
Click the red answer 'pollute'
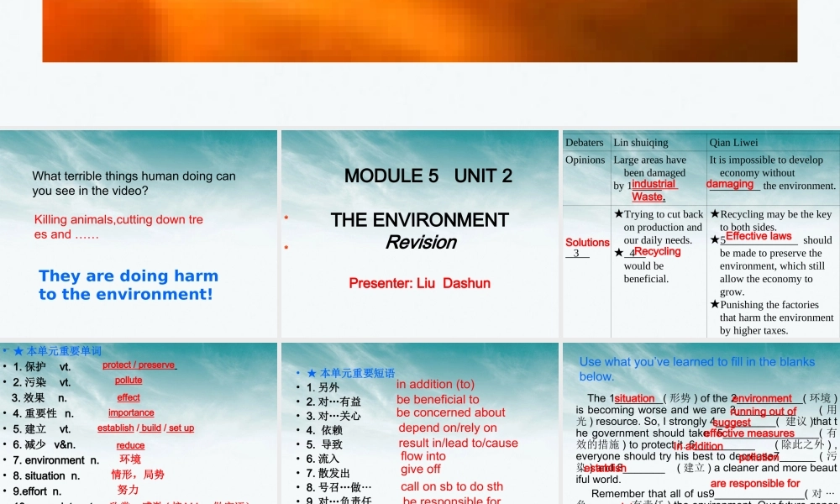tap(129, 381)
